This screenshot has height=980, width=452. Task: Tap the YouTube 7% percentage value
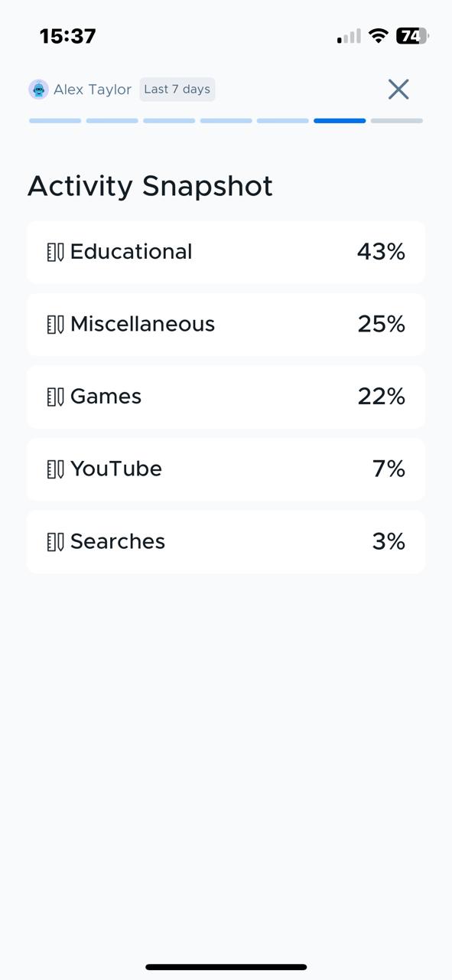389,469
